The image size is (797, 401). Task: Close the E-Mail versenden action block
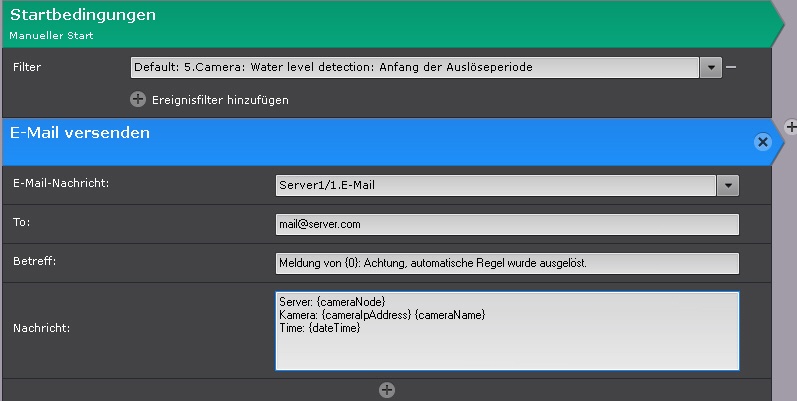pos(763,142)
